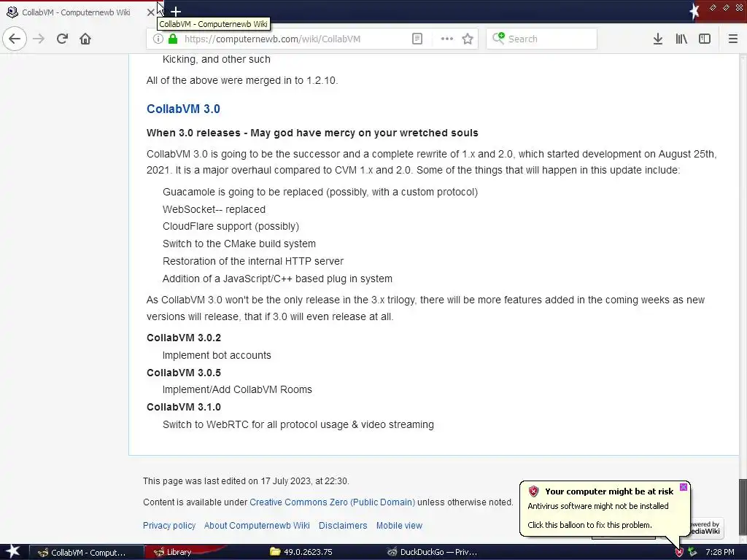Open the Firefox home page

coord(85,39)
